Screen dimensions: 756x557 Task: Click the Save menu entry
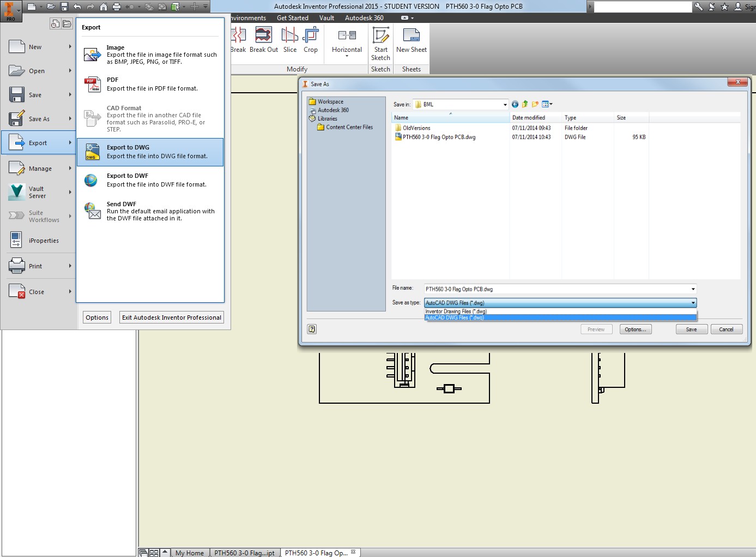[38, 95]
